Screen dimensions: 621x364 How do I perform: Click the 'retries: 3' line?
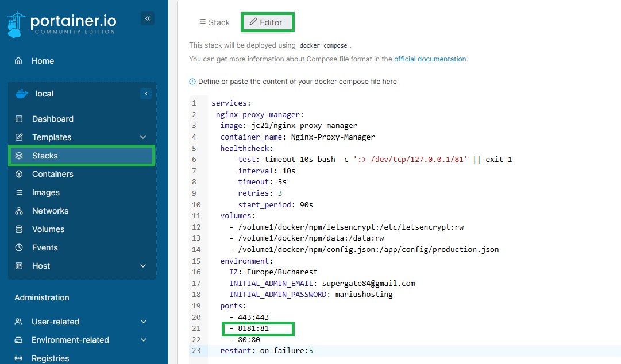(260, 193)
